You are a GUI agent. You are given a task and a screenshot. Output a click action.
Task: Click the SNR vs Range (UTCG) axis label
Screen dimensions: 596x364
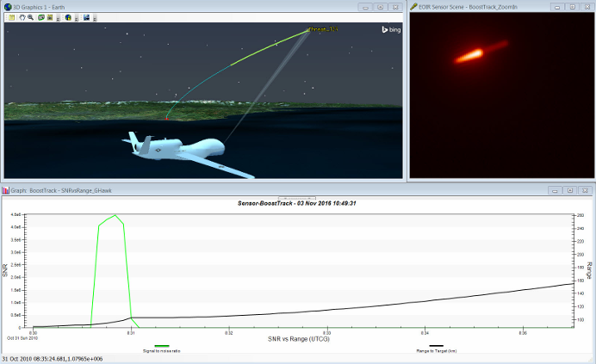(x=298, y=338)
